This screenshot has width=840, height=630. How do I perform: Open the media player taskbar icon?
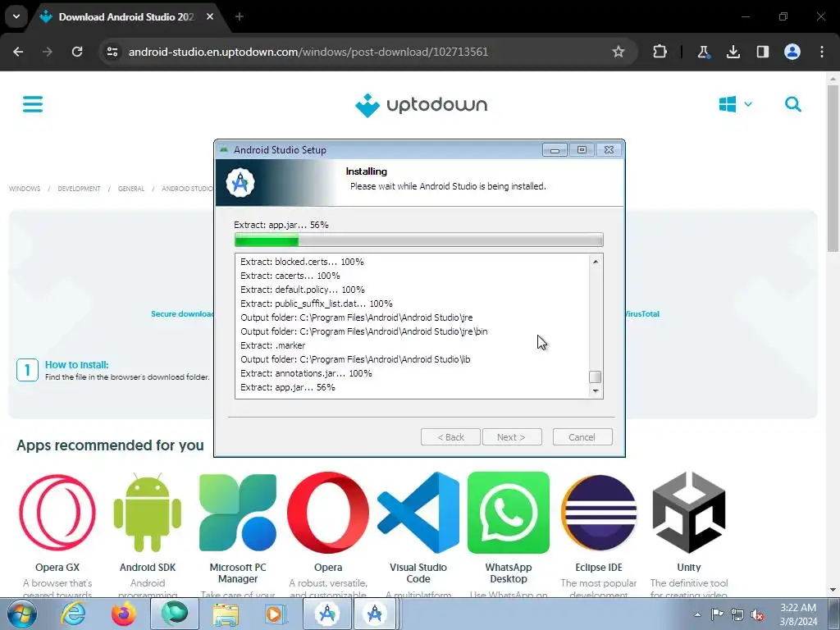coord(276,614)
